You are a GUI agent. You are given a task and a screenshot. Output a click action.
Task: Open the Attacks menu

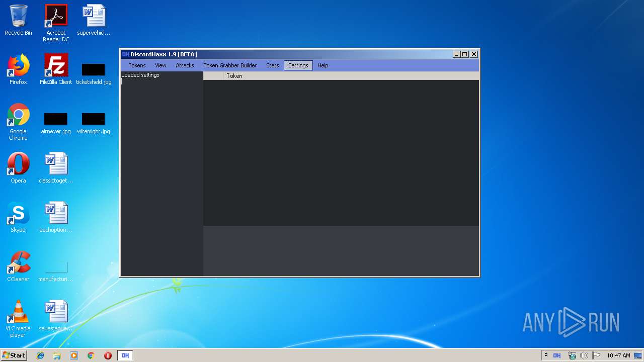pos(185,65)
